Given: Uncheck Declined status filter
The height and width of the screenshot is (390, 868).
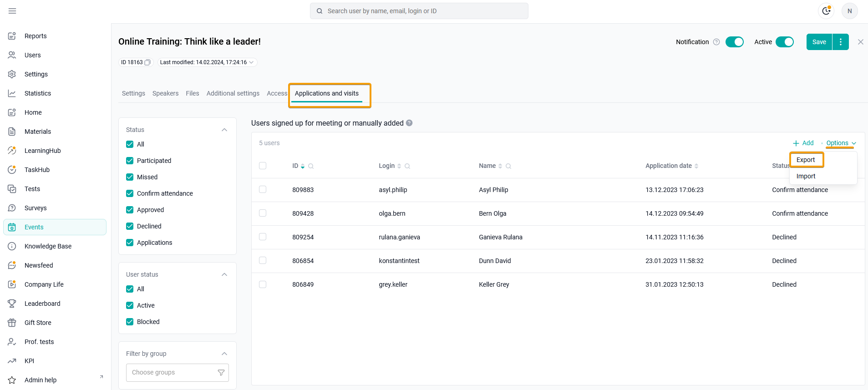Looking at the screenshot, I should 130,226.
